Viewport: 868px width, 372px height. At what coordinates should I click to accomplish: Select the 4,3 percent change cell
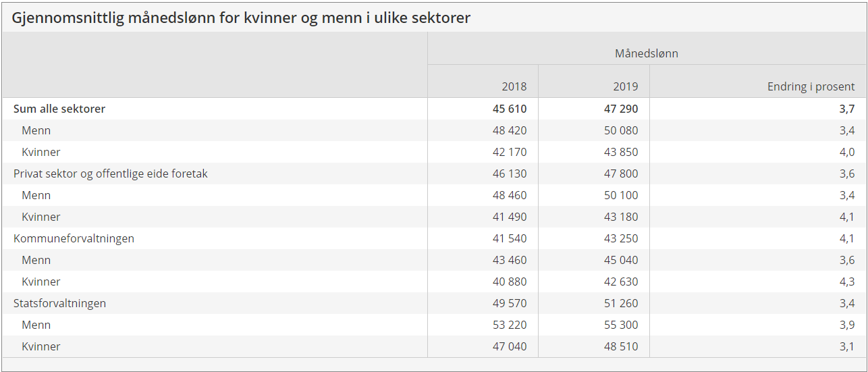(x=847, y=282)
